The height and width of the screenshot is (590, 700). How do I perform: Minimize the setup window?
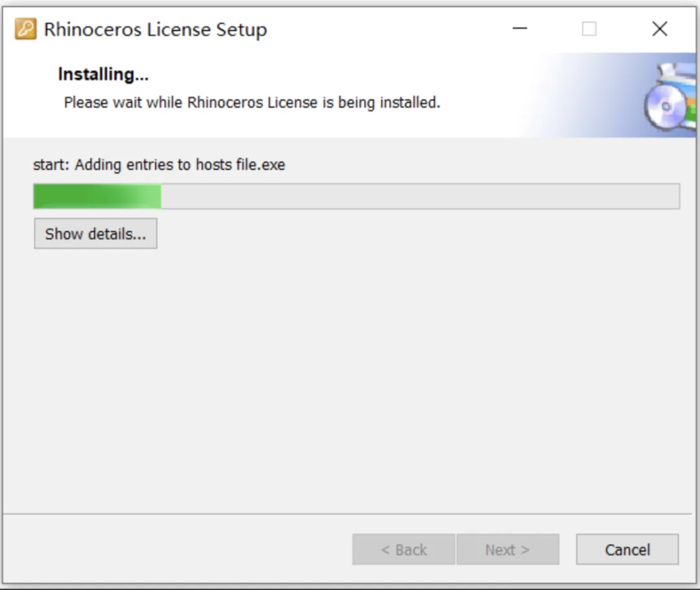(x=520, y=29)
